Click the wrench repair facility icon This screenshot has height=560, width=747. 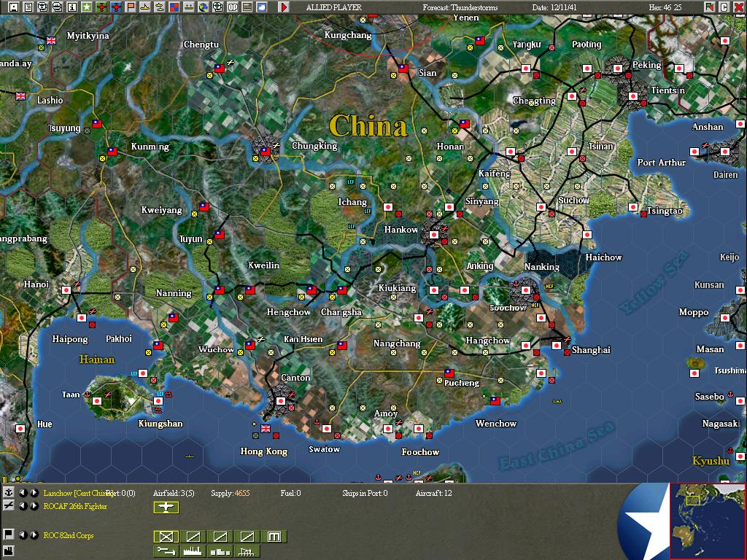point(166,551)
